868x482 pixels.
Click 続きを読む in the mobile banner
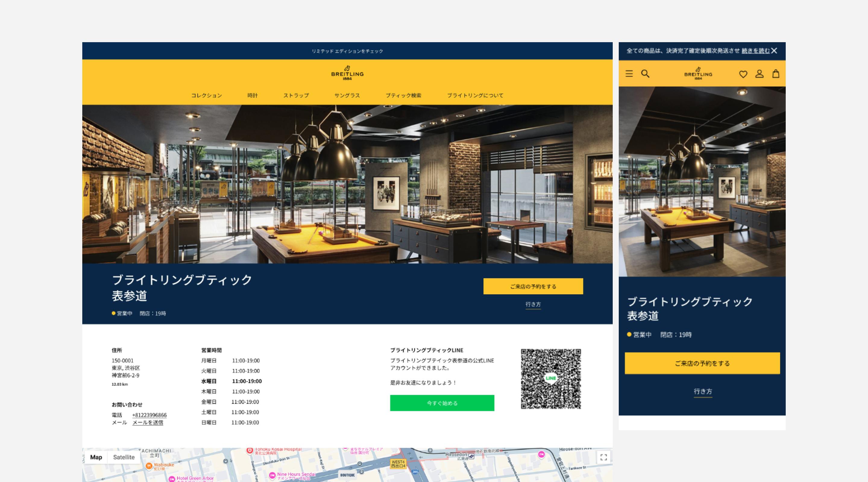tap(756, 51)
